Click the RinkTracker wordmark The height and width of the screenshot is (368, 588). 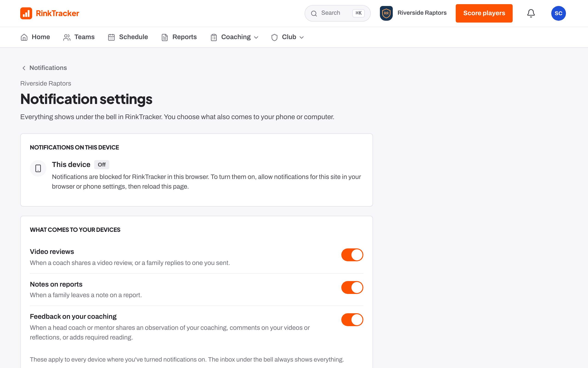pos(58,13)
